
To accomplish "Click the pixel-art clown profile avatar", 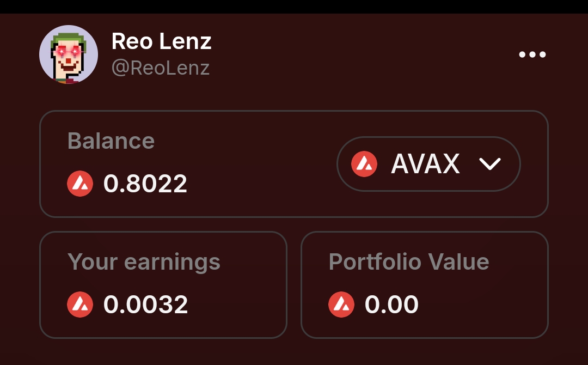I will tap(69, 54).
